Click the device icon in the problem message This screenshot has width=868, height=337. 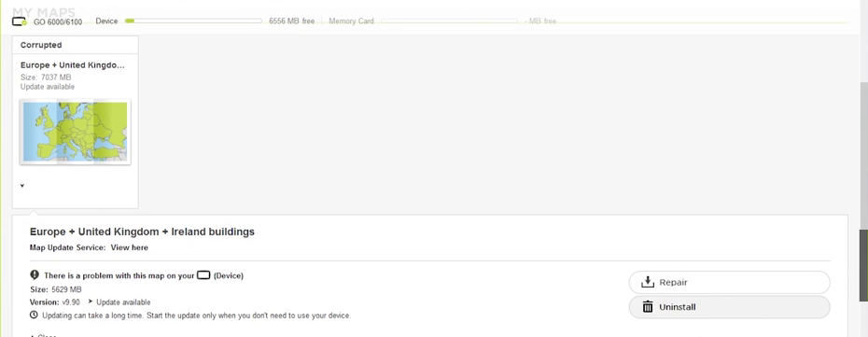203,274
